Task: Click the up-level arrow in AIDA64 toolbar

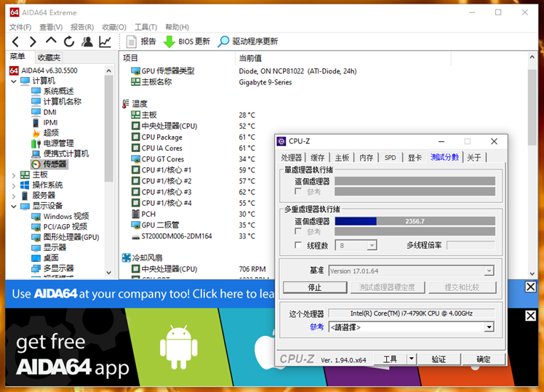Action: (51, 41)
